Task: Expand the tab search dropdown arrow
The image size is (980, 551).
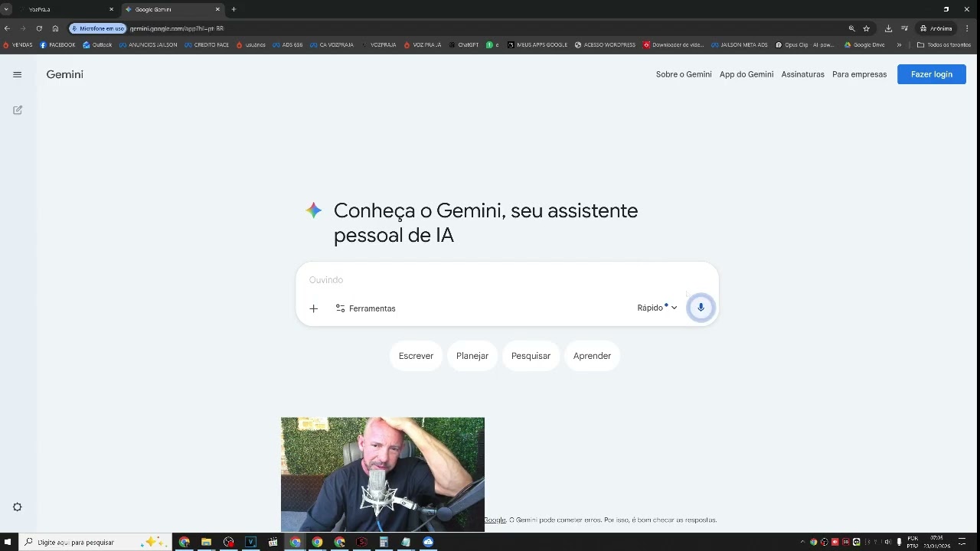Action: [x=6, y=9]
